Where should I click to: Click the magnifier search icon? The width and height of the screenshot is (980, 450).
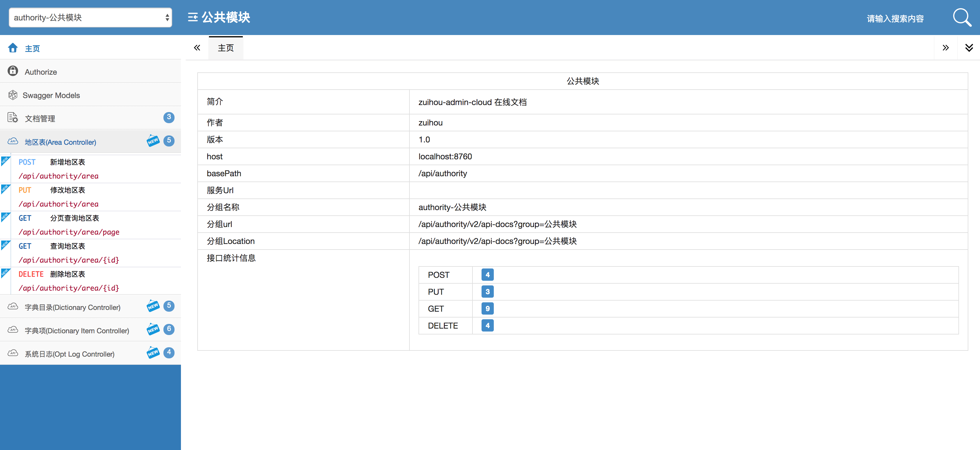(x=961, y=18)
